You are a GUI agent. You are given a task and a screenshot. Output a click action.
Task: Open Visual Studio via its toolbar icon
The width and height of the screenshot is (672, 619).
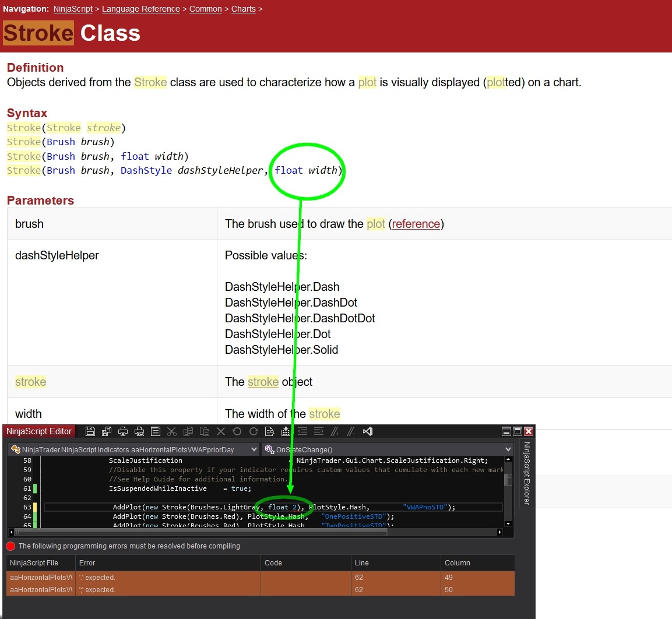pos(368,431)
